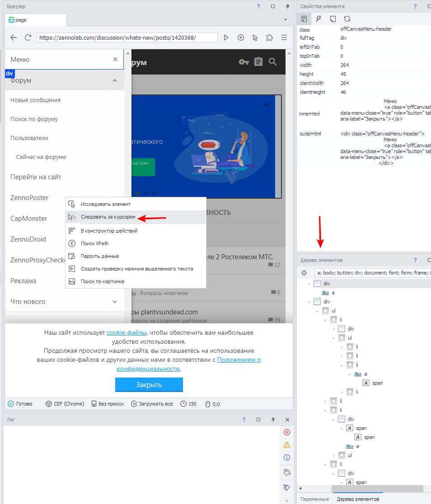
Task: Activate the cursor pointer tool in the browser toolbar
Action: (x=255, y=37)
